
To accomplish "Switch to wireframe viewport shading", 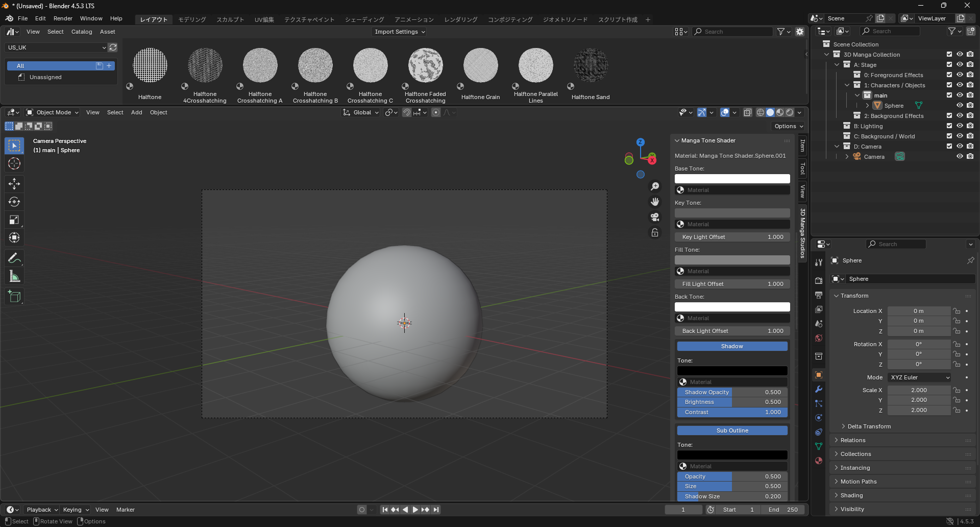I will tap(761, 112).
